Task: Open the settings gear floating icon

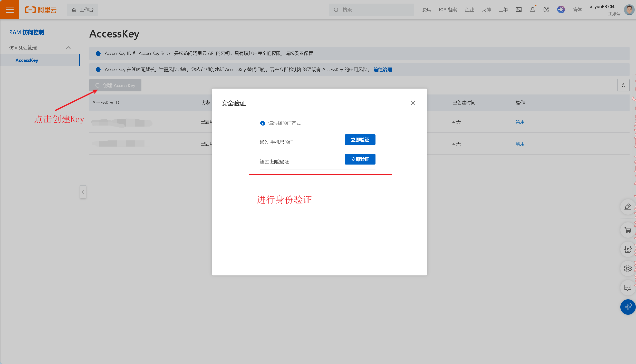Action: [628, 269]
